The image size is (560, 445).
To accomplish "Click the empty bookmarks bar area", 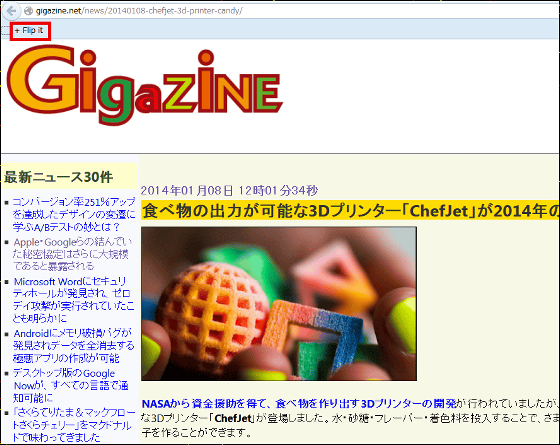I will [304, 29].
